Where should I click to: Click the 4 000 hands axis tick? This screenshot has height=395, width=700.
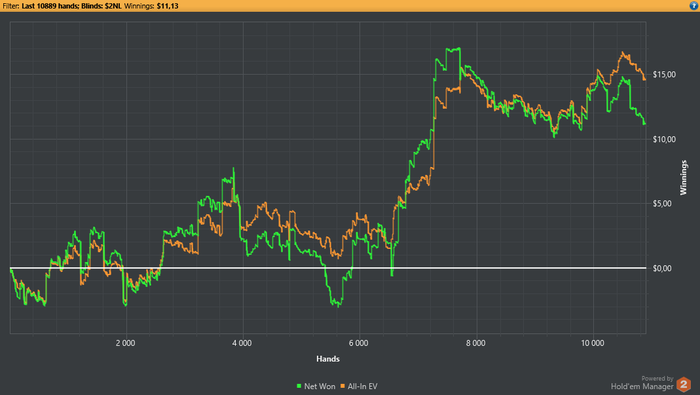pos(242,343)
